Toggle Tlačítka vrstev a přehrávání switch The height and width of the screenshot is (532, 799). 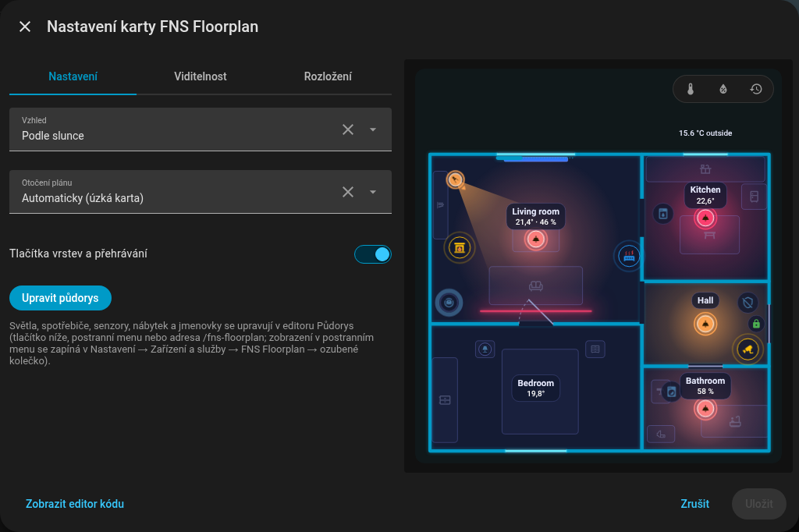tap(372, 254)
